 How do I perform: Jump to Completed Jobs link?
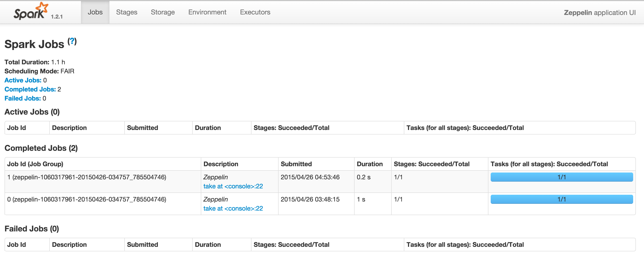30,89
